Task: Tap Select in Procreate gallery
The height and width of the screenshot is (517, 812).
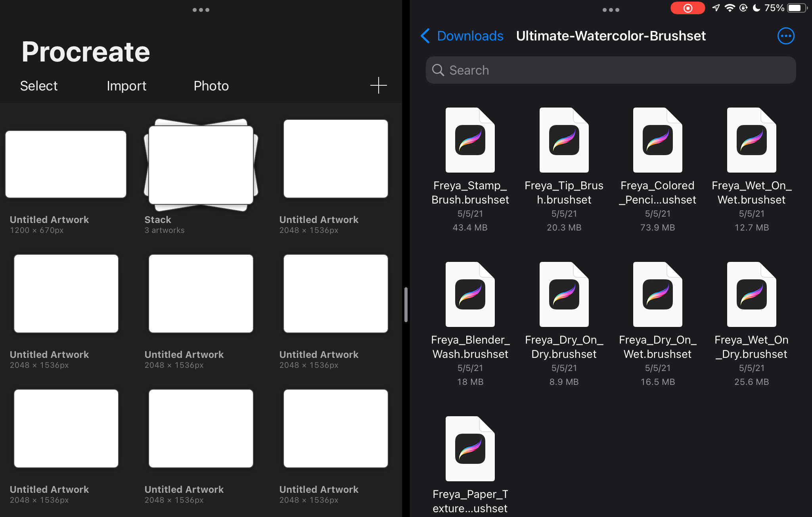Action: pos(39,86)
